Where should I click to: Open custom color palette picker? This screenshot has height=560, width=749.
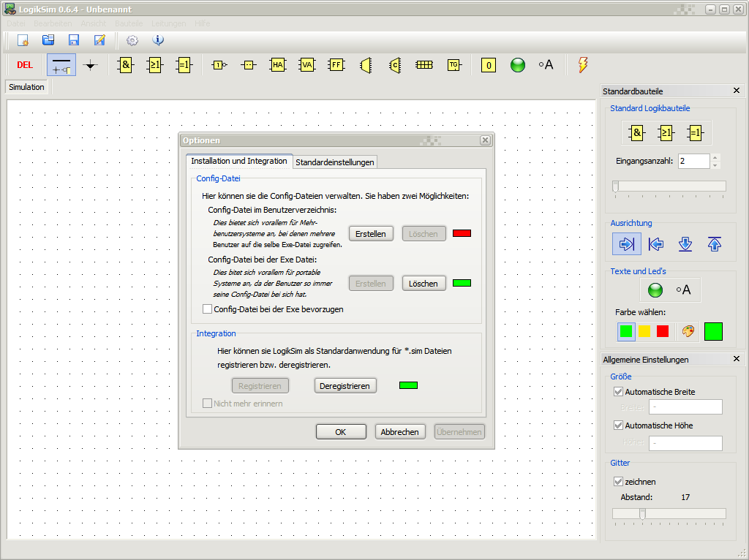tap(688, 331)
